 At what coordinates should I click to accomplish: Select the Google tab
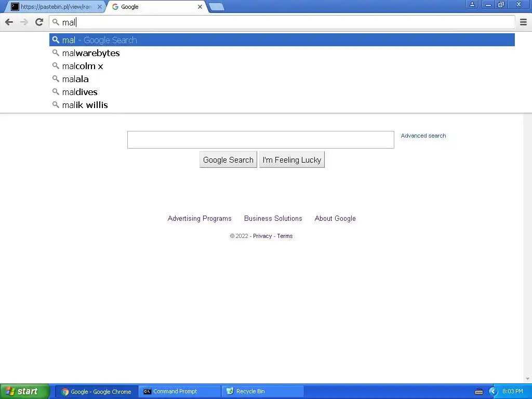pyautogui.click(x=156, y=7)
